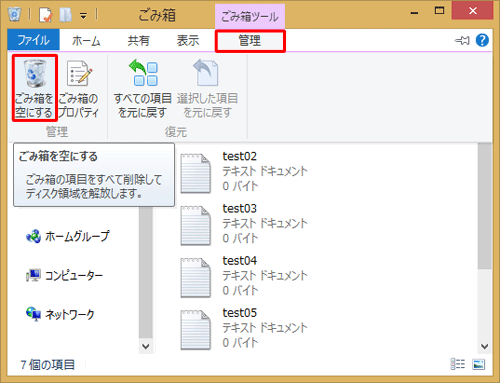The width and height of the screenshot is (500, 383).
Task: Click the New Folder quick access icon
Action: click(66, 15)
